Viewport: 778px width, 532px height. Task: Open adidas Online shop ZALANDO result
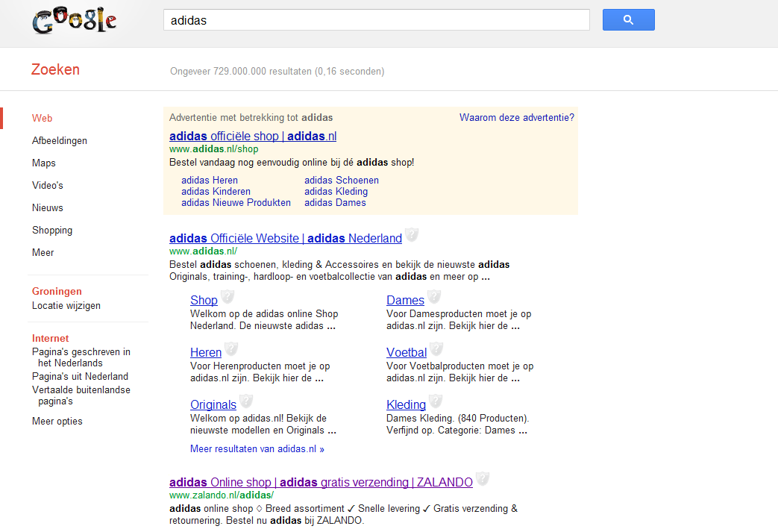pyautogui.click(x=321, y=482)
